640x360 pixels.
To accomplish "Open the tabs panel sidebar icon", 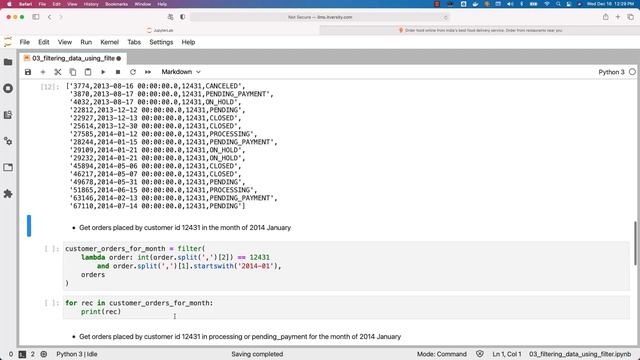I will [8, 167].
